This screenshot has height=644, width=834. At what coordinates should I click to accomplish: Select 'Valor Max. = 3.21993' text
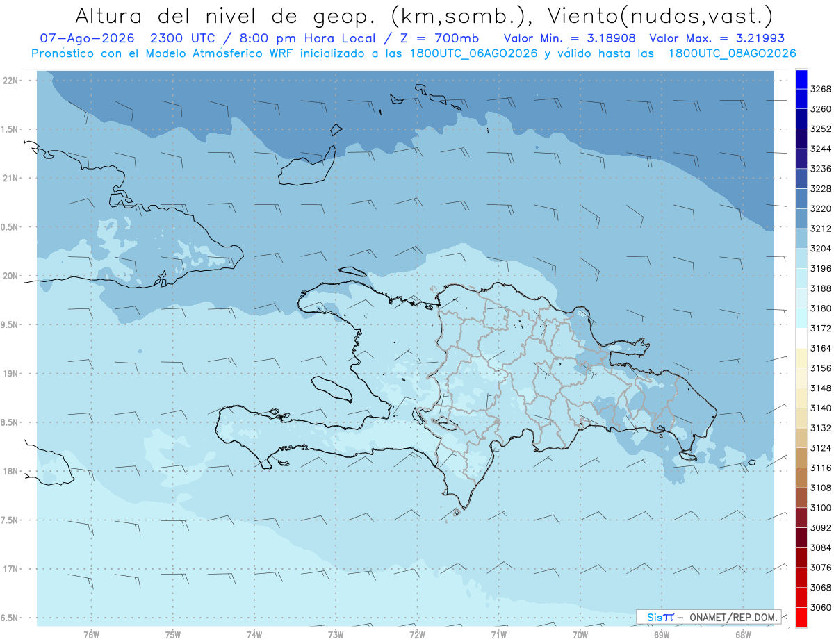point(717,38)
